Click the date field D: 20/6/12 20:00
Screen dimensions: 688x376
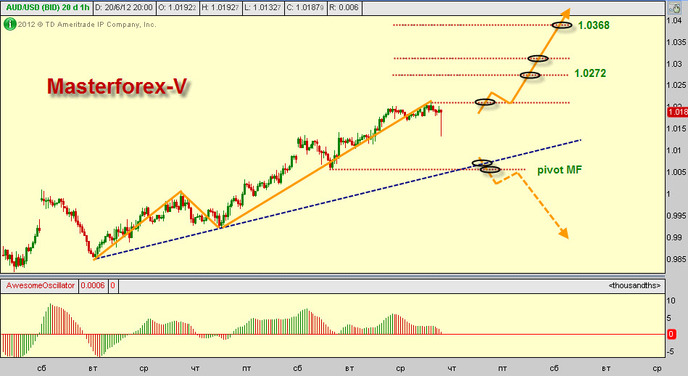(x=124, y=7)
